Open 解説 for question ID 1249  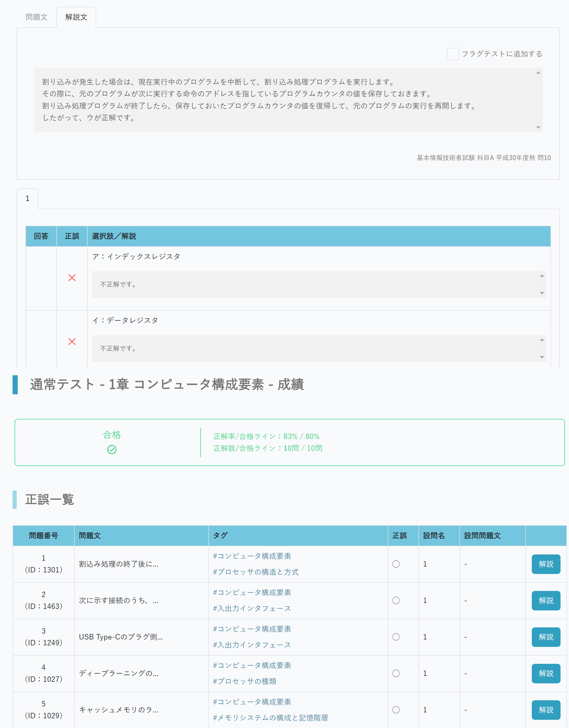coord(546,637)
